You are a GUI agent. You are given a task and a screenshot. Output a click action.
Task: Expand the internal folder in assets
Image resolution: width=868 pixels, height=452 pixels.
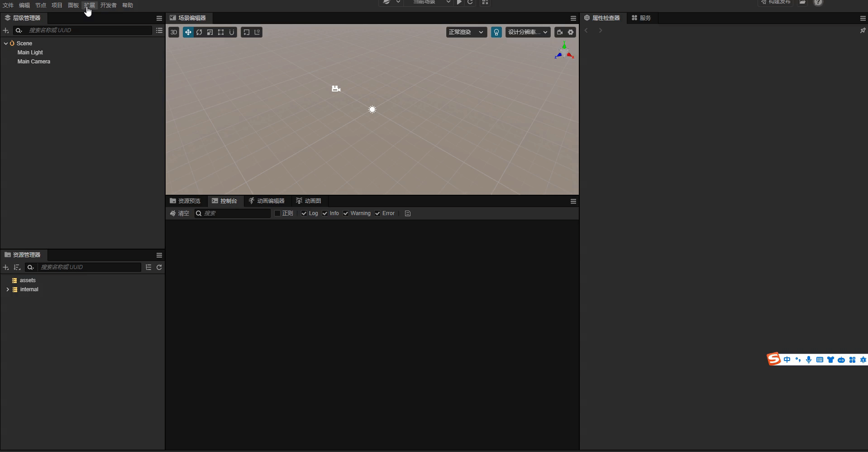(7, 289)
